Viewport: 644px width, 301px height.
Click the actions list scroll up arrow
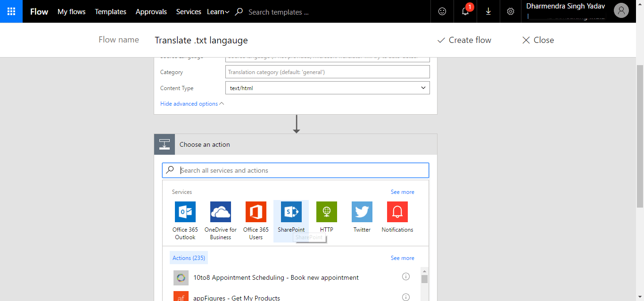point(424,271)
